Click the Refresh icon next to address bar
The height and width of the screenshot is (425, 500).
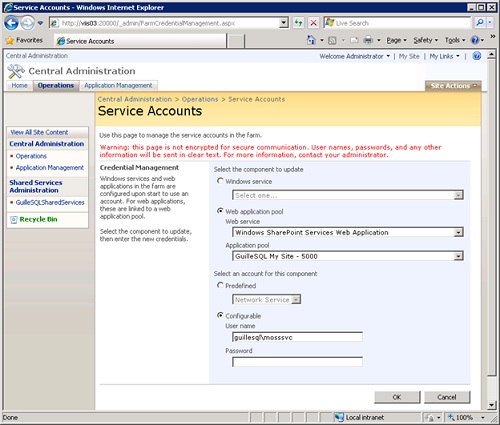click(x=299, y=23)
